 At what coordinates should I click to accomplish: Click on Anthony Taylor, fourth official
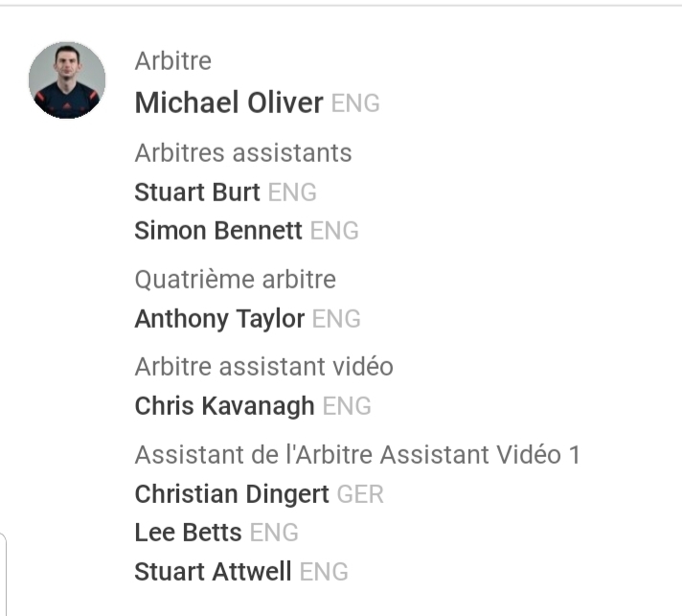[x=219, y=319]
